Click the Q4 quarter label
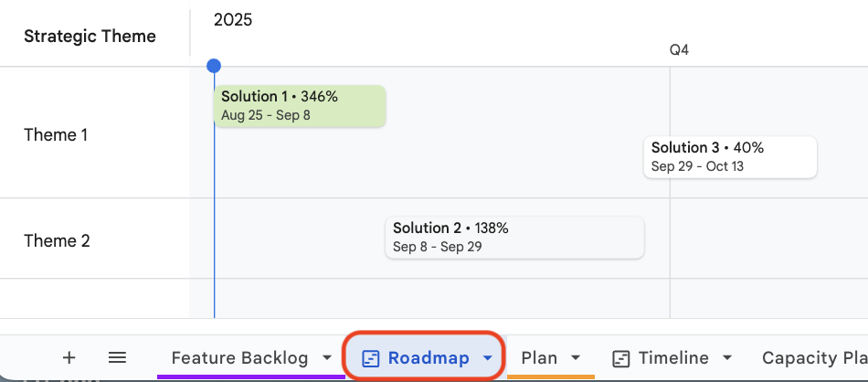The image size is (868, 382). pyautogui.click(x=679, y=49)
